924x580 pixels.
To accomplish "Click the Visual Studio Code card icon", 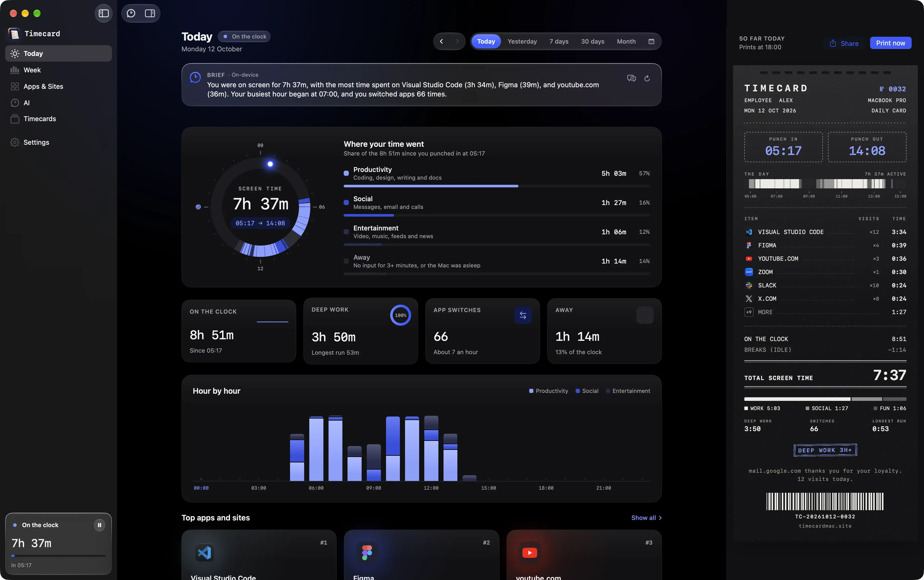I will pyautogui.click(x=205, y=552).
